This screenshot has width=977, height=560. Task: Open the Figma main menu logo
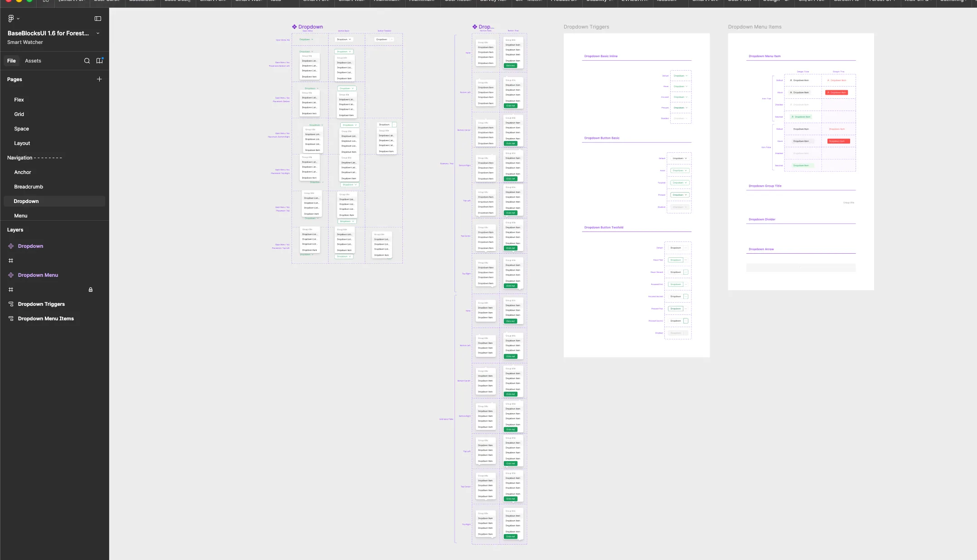(x=11, y=19)
